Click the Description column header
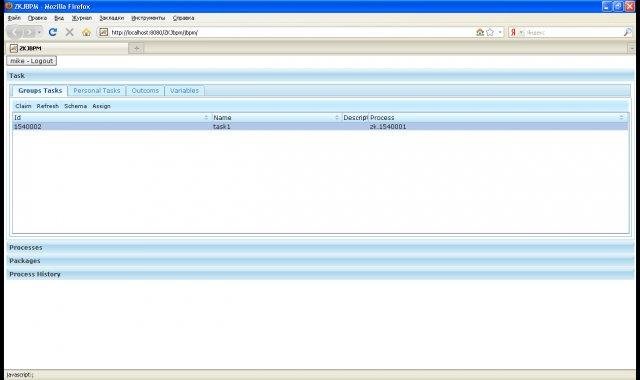This screenshot has height=380, width=640. tap(355, 117)
